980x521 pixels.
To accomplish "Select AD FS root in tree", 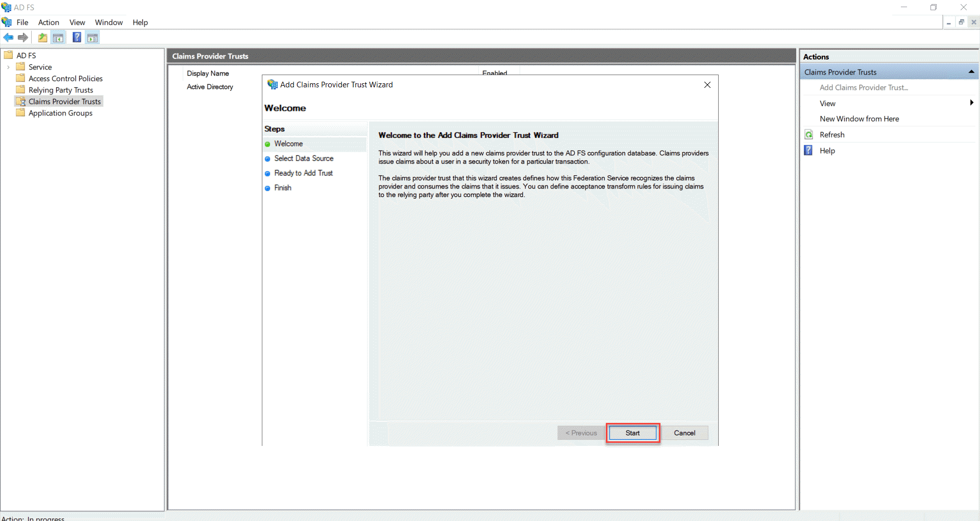I will 26,55.
